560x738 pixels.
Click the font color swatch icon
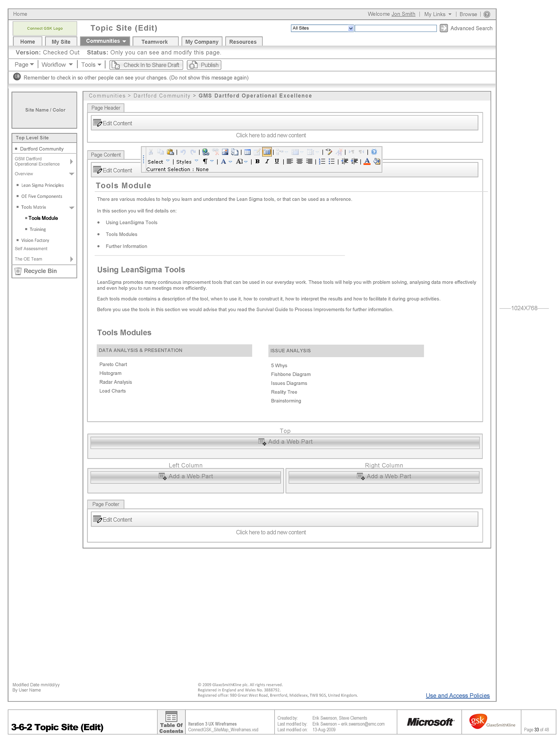[367, 162]
